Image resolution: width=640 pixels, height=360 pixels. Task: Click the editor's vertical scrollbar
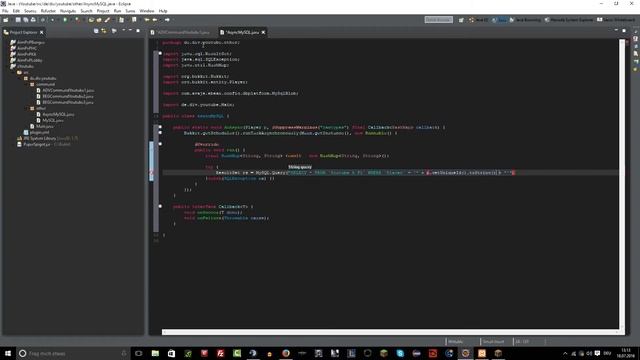[x=622, y=184]
